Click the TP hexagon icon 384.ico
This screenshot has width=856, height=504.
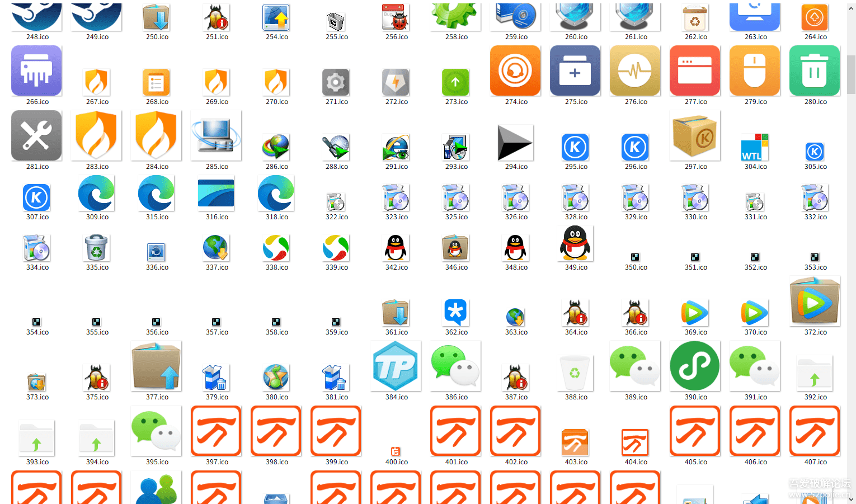[x=396, y=366]
